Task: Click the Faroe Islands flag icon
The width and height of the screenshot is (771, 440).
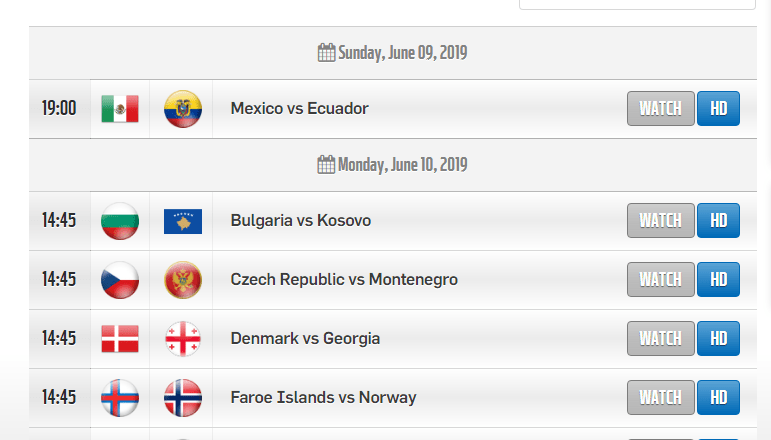Action: point(120,398)
